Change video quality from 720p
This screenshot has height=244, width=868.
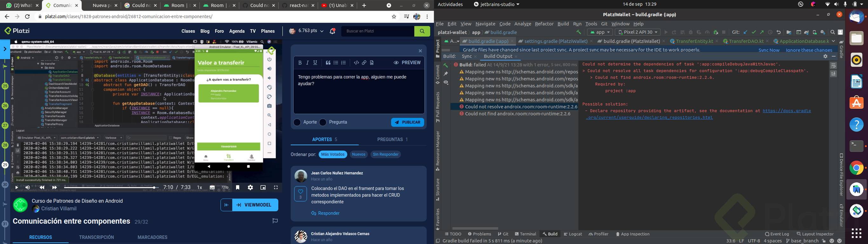pyautogui.click(x=225, y=188)
